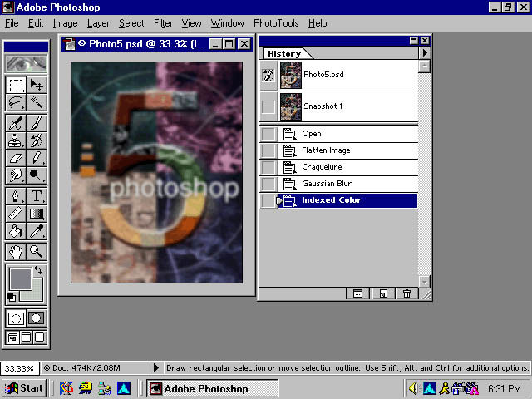532x399 pixels.
Task: Select the Smudge tool
Action: pyautogui.click(x=16, y=175)
